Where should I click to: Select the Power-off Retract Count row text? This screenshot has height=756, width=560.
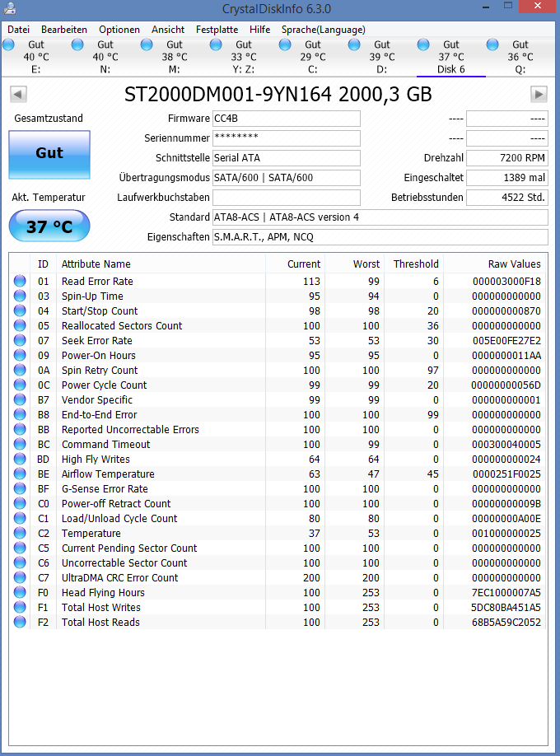point(116,503)
